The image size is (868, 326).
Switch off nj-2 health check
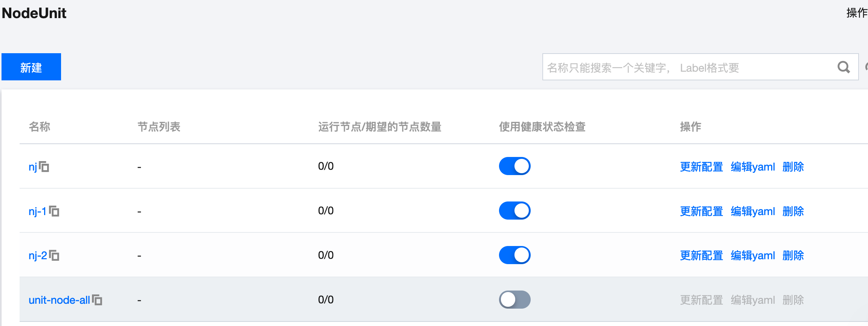[514, 255]
